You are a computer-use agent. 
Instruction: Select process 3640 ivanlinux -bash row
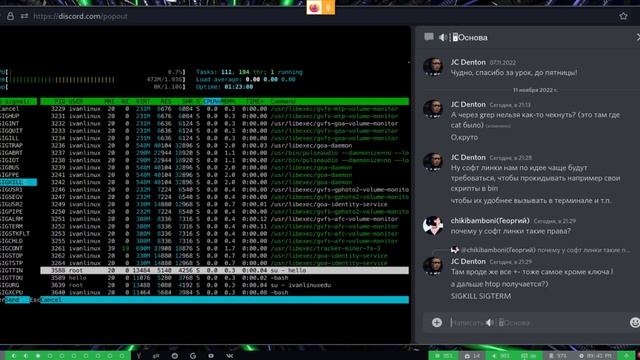224,292
